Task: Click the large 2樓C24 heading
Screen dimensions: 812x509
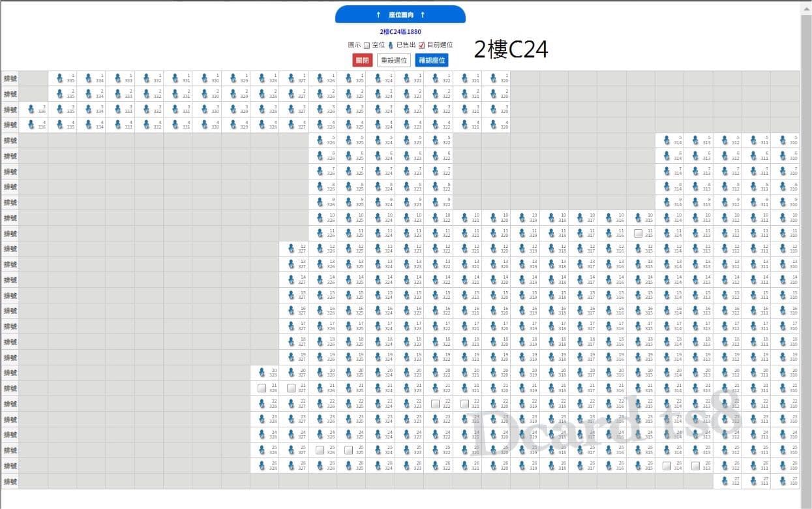Action: (x=511, y=49)
